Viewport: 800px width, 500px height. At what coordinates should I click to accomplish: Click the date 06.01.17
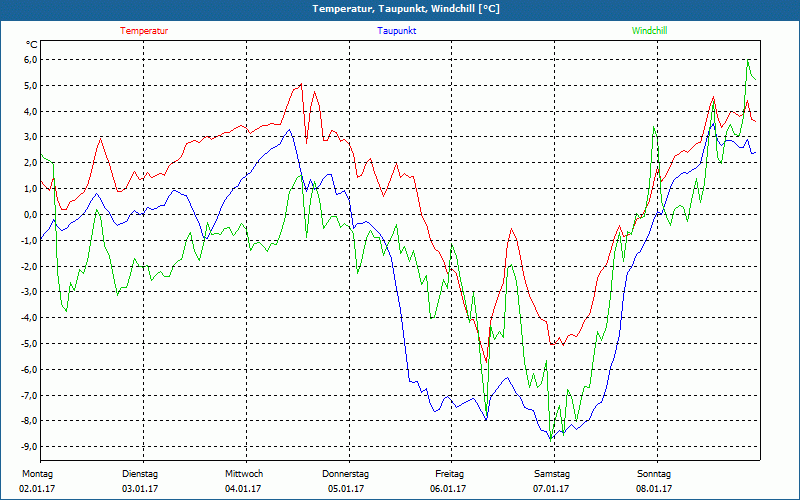click(x=448, y=489)
